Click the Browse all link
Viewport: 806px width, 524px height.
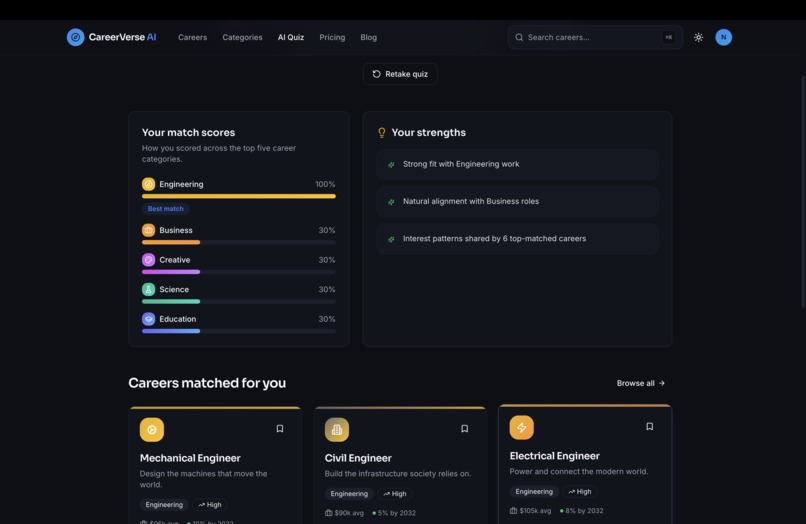(x=640, y=383)
